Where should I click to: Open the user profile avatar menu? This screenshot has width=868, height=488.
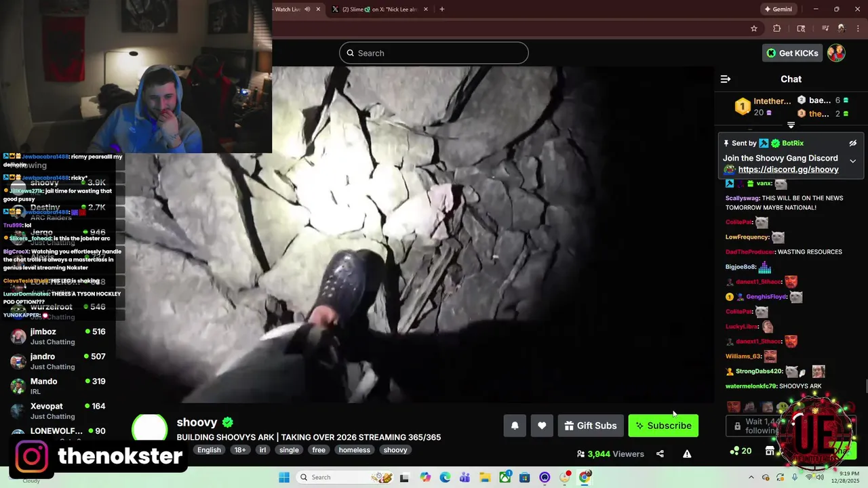tap(836, 53)
